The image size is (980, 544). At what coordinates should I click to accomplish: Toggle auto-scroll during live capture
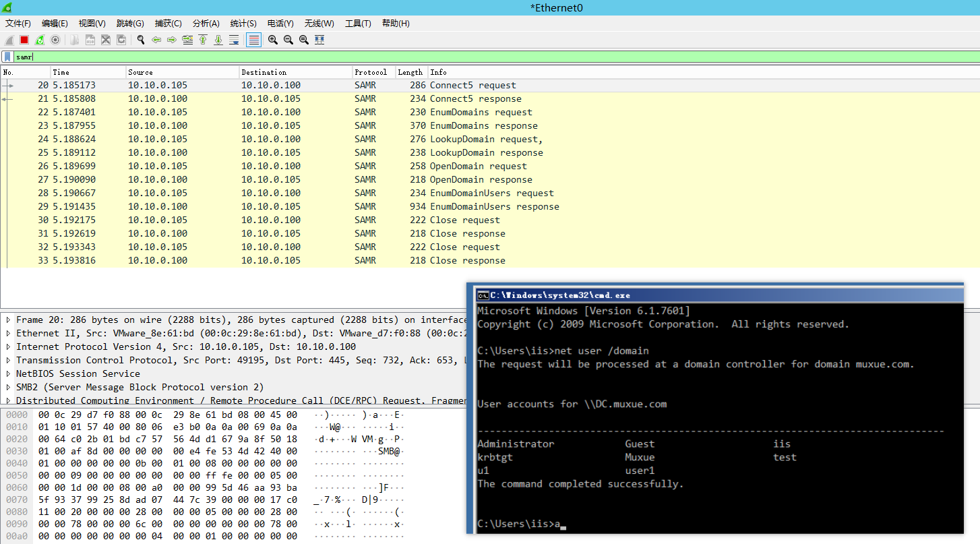(234, 40)
